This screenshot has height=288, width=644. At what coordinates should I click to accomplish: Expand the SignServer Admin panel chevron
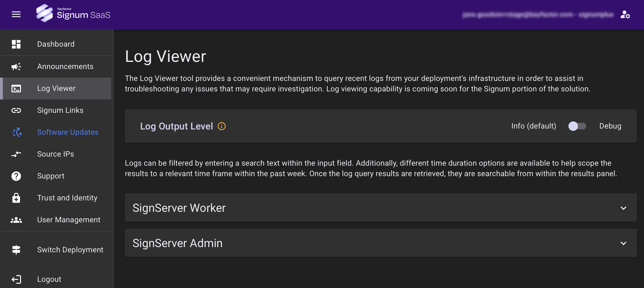coord(623,243)
